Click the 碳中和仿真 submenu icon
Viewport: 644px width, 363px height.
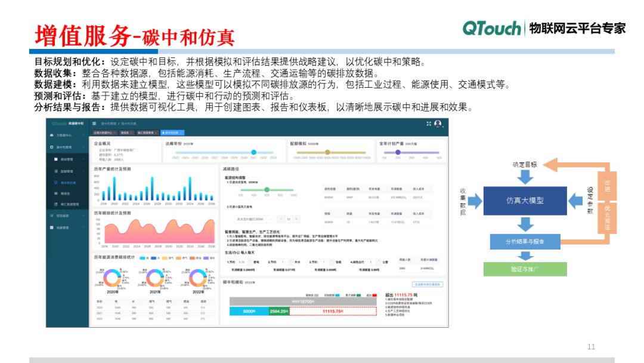56,183
